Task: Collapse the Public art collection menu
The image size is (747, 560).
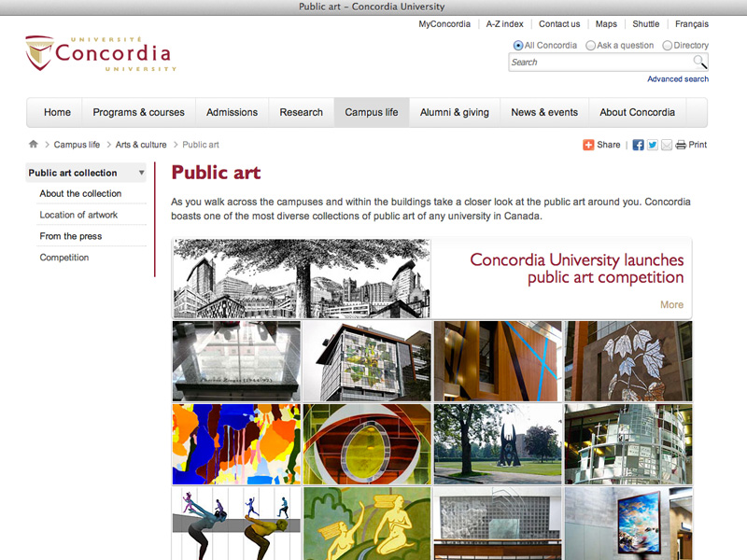Action: coord(141,173)
